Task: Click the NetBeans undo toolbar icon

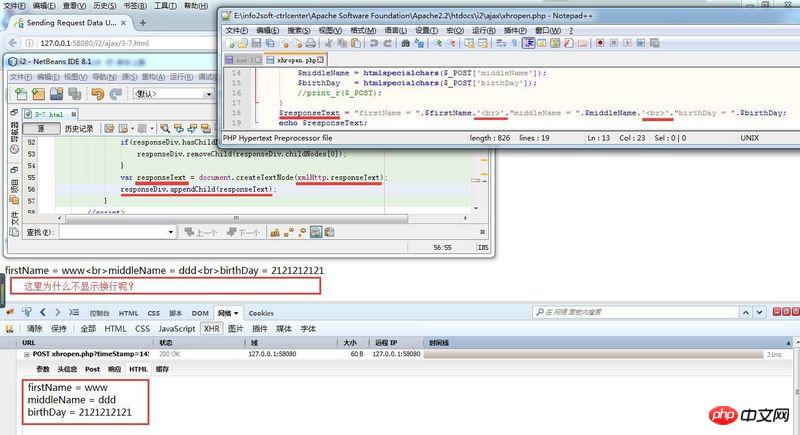Action: click(x=97, y=93)
